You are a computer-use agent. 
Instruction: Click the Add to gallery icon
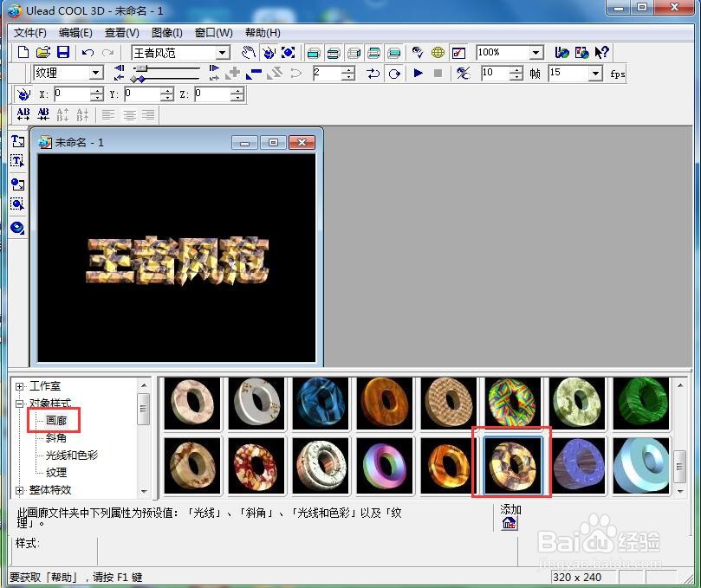510,523
